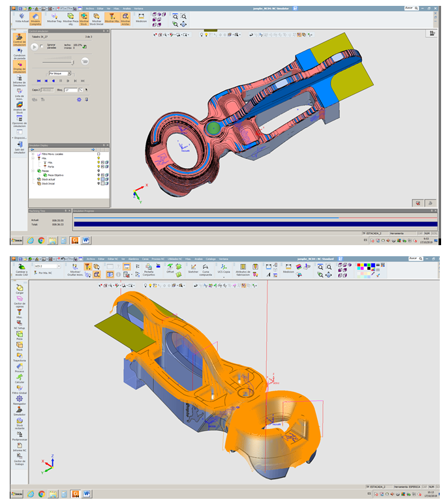
Task: Toggle lightbulb visibility for Stock actual
Action: 99,179
